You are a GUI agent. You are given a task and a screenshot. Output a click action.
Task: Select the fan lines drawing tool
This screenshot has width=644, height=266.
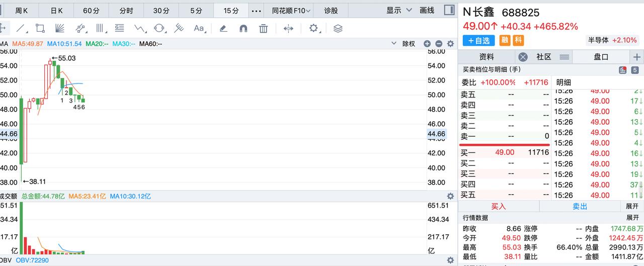point(60,28)
